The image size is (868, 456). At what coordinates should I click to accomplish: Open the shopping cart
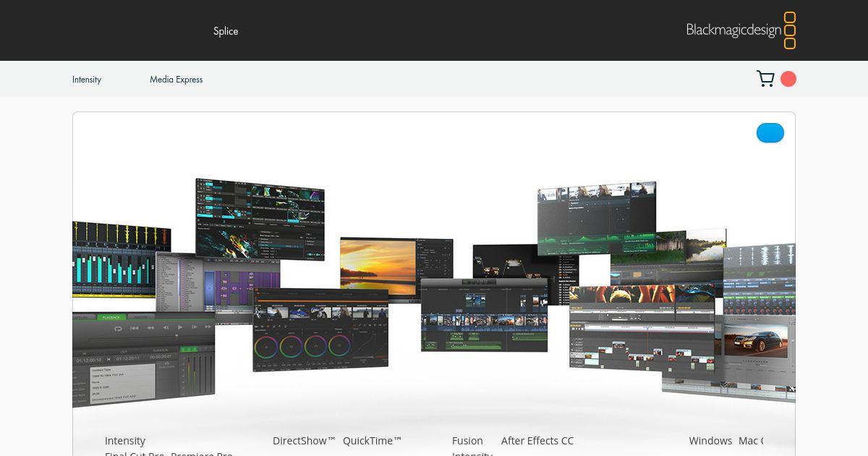click(x=765, y=79)
